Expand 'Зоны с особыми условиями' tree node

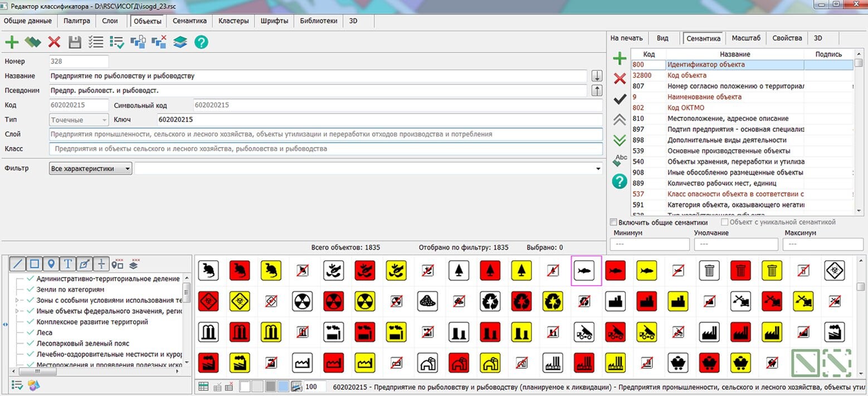[x=17, y=301]
